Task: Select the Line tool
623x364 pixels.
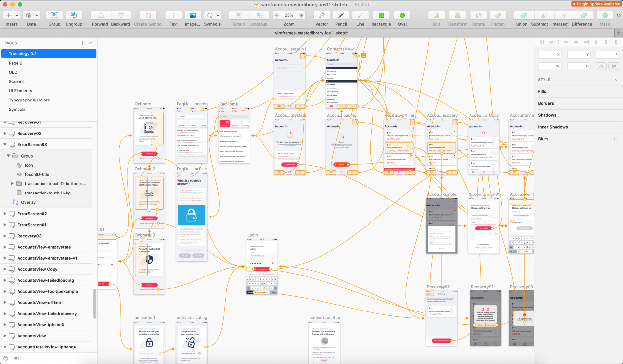Action: pos(360,15)
